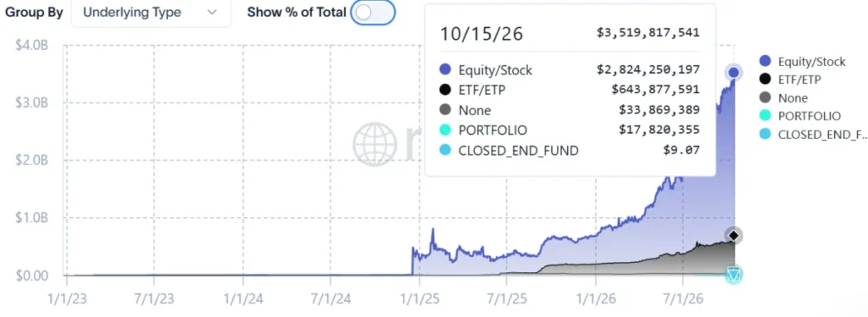Click the None value $33,869,389
Viewport: 868px width, 317px height.
pos(659,110)
